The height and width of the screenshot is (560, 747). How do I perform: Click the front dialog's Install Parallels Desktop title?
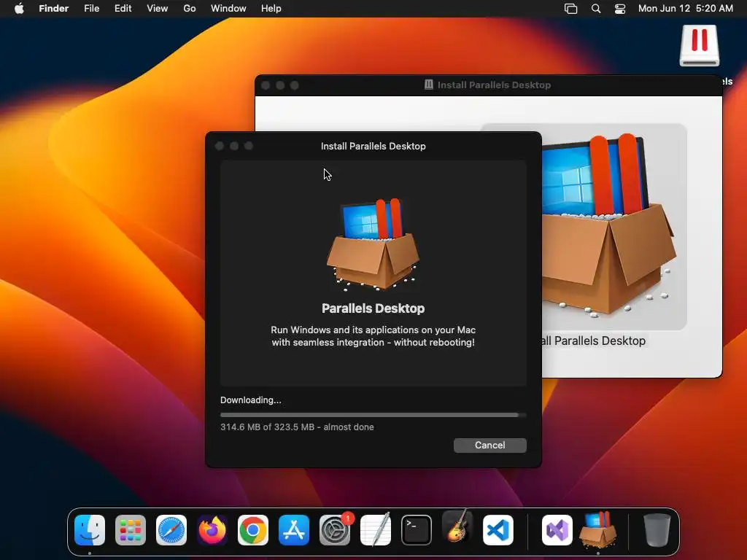(373, 146)
